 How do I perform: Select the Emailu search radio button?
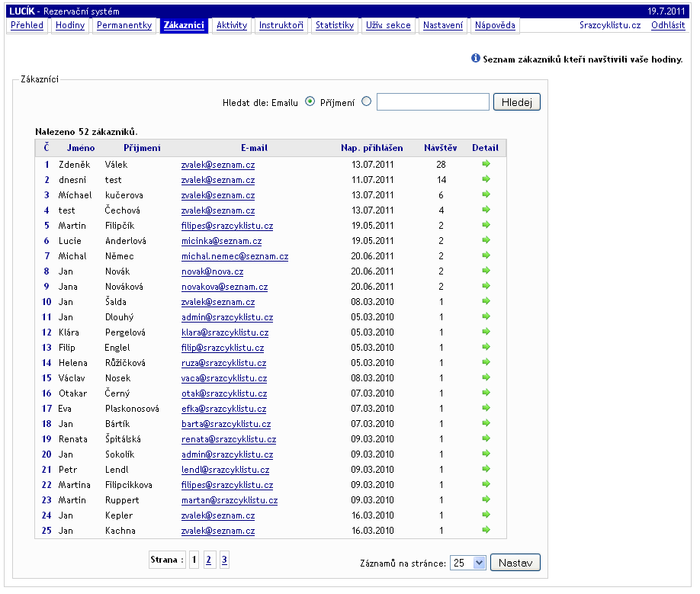(x=310, y=101)
